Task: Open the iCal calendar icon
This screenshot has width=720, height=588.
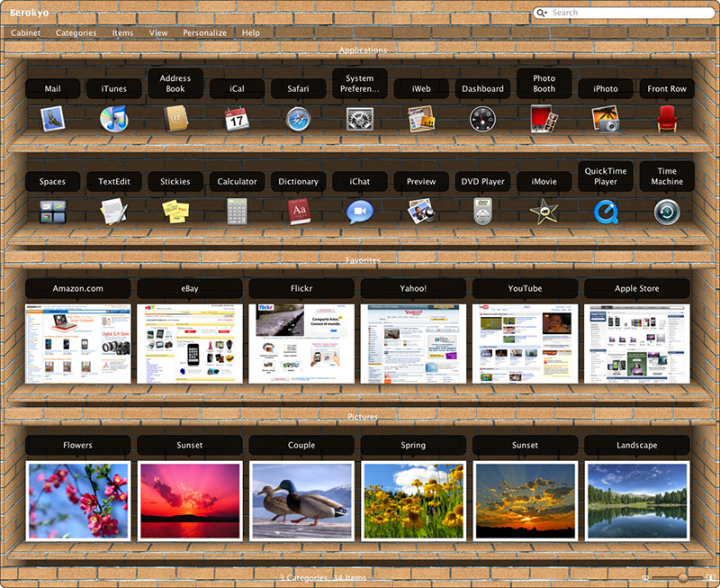Action: (237, 119)
